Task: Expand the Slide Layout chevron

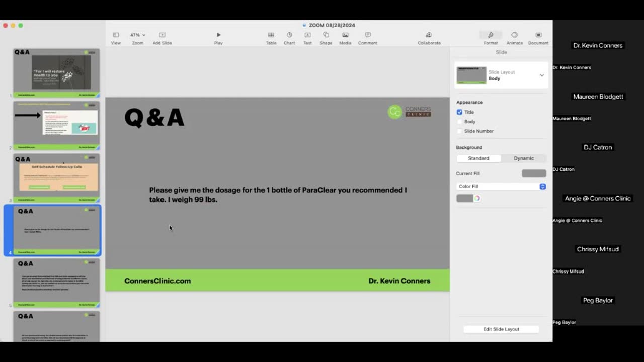Action: [x=542, y=75]
